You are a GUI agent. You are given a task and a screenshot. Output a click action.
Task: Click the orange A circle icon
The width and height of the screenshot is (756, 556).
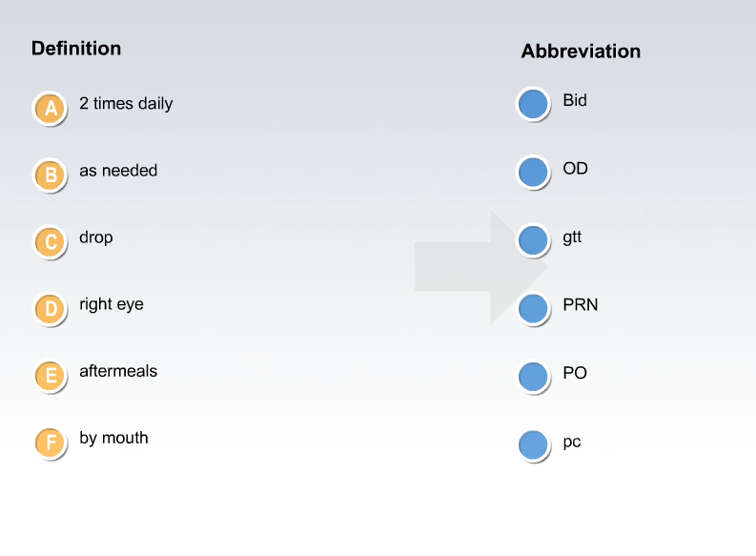(x=50, y=108)
